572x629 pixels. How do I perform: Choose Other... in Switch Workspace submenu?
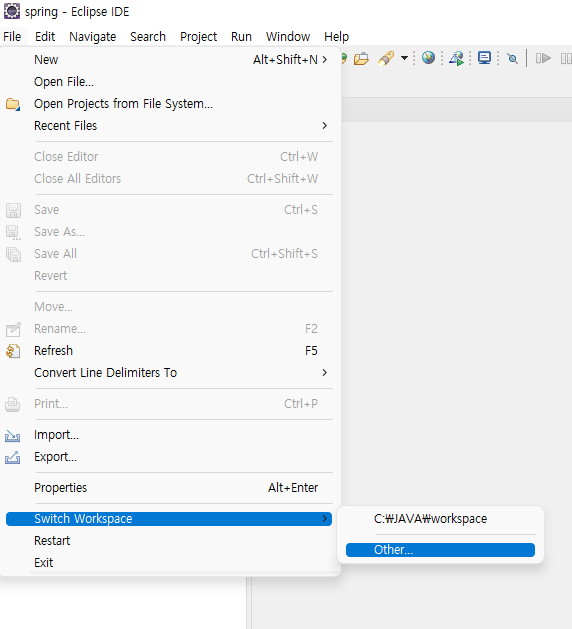(440, 550)
